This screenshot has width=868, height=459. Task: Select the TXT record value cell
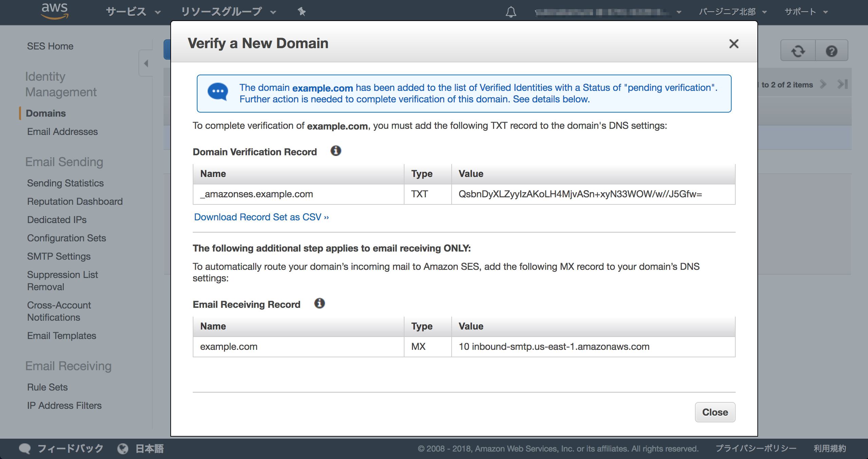pyautogui.click(x=593, y=194)
